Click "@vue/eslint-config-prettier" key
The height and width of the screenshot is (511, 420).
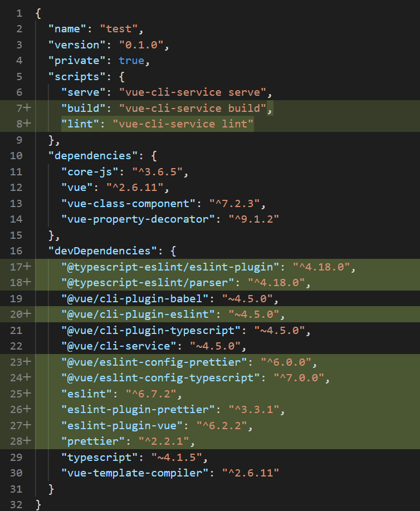click(x=154, y=362)
